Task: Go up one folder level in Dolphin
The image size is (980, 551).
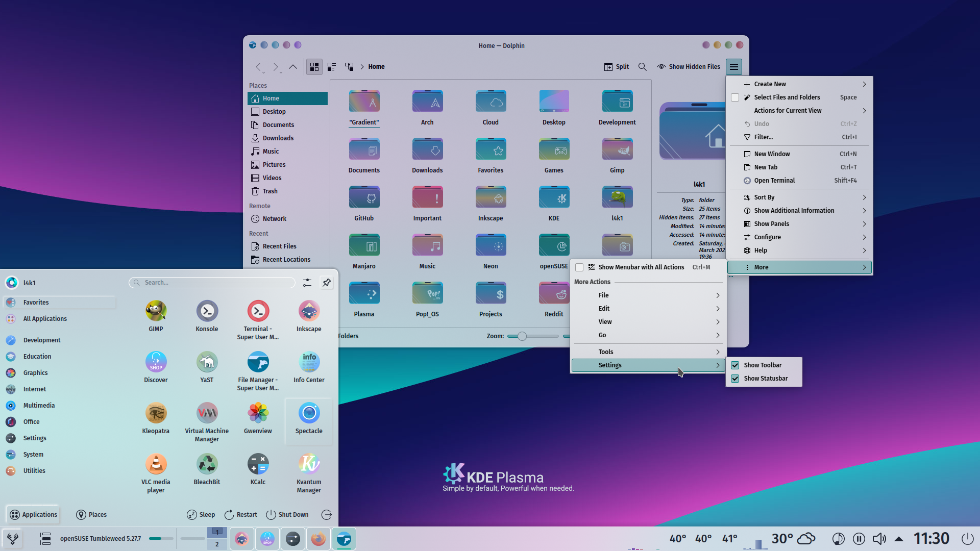Action: [x=293, y=67]
